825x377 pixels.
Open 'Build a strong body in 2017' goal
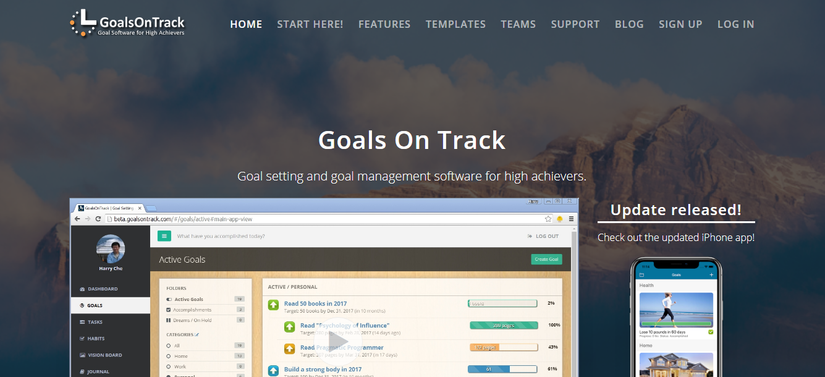pos(323,369)
